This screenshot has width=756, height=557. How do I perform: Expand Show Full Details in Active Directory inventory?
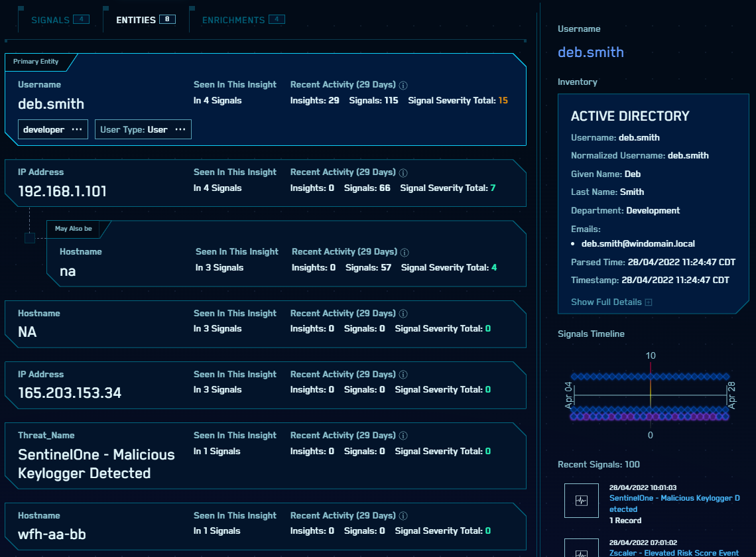coord(606,302)
